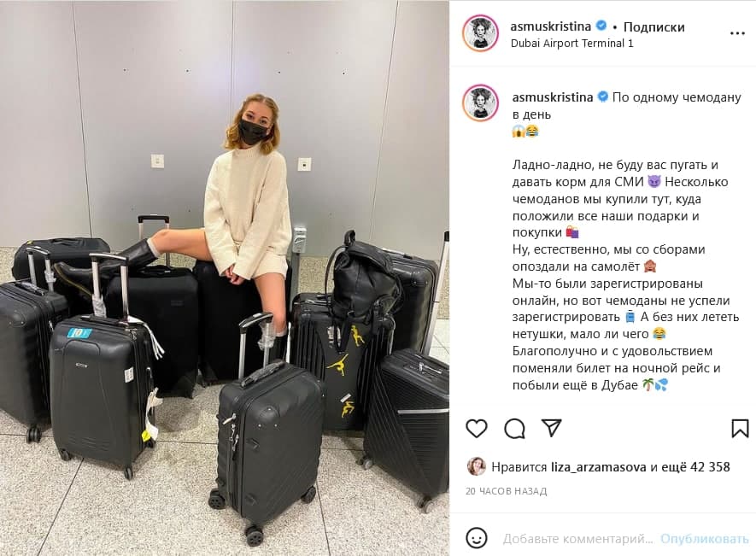This screenshot has width=756, height=556.
Task: Open emoji picker smiley icon
Action: [477, 538]
